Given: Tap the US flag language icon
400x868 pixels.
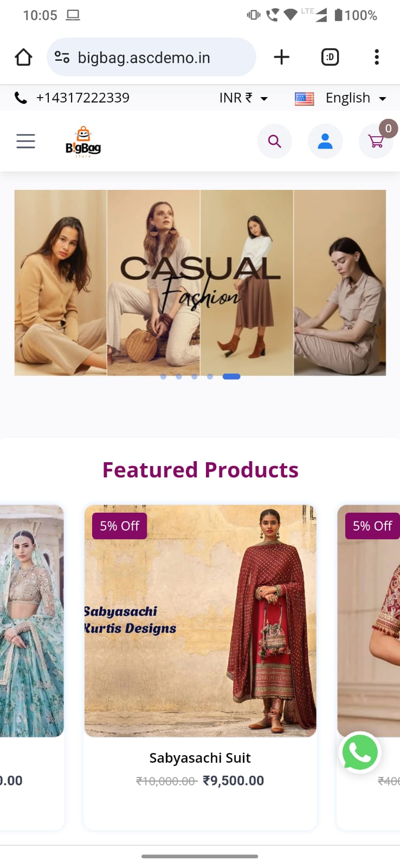Looking at the screenshot, I should point(305,98).
